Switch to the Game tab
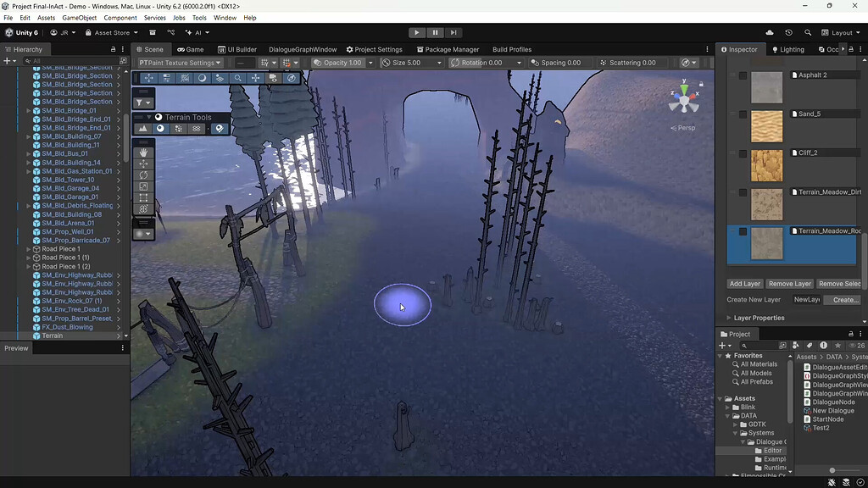The image size is (868, 488). pyautogui.click(x=192, y=49)
